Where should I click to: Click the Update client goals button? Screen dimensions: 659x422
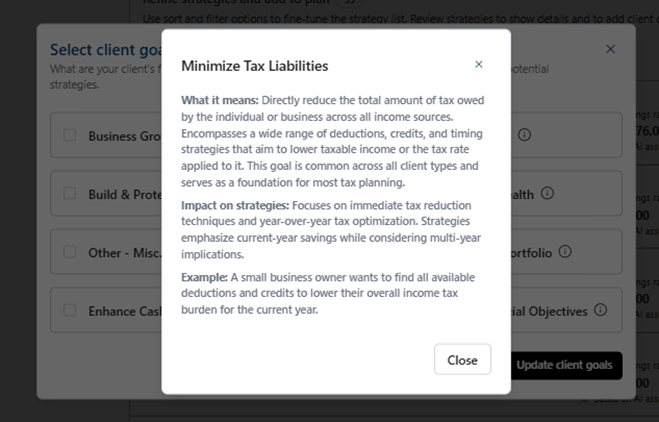tap(565, 365)
